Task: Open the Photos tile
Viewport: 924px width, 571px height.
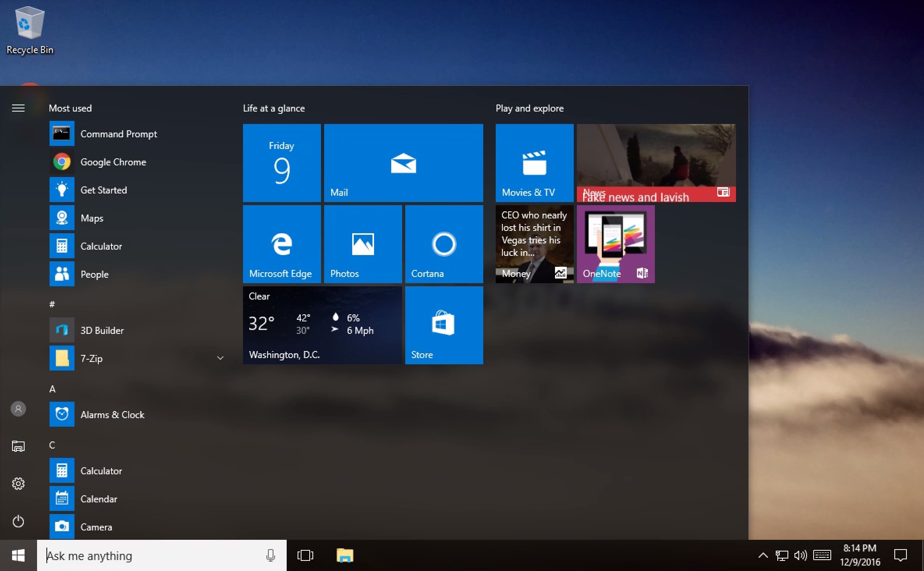Action: [x=363, y=244]
